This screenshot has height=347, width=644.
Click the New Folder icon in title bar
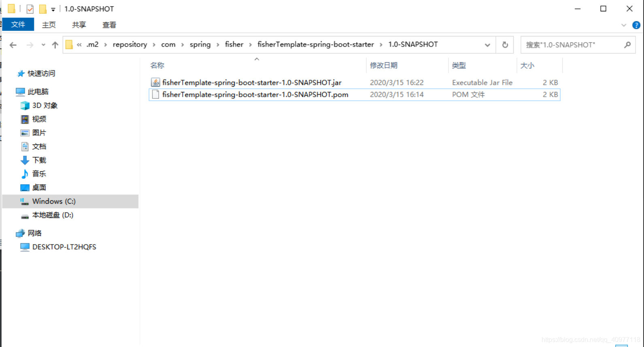click(43, 9)
